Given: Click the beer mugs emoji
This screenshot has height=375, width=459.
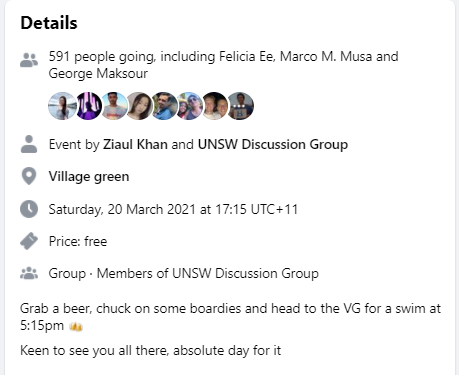Looking at the screenshot, I should [x=76, y=327].
